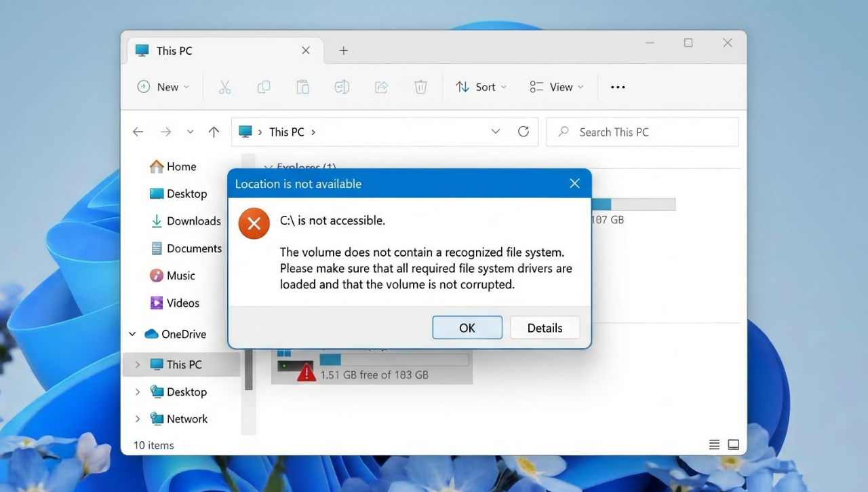Screen dimensions: 868x492
Task: Refresh the current folder view
Action: pos(523,132)
